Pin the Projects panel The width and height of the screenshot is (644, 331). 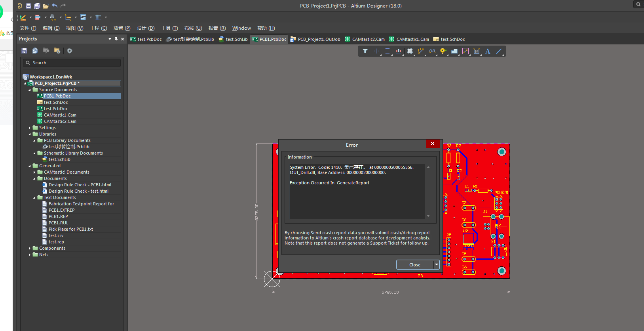116,39
